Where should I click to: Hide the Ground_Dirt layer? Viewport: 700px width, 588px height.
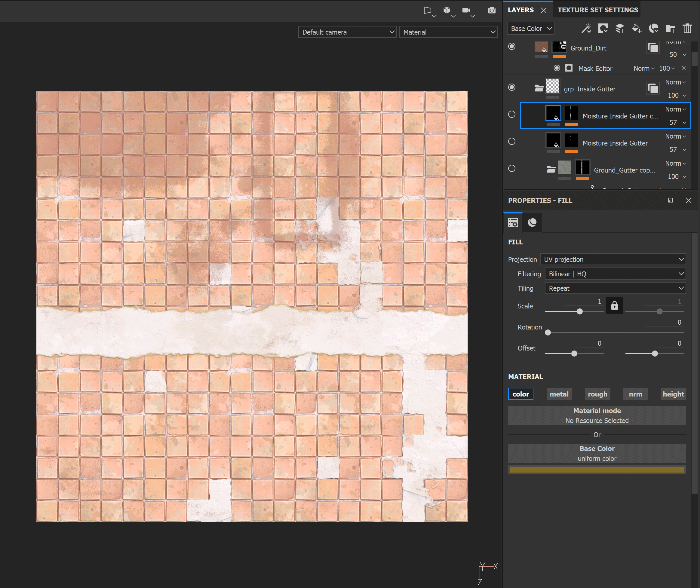512,46
